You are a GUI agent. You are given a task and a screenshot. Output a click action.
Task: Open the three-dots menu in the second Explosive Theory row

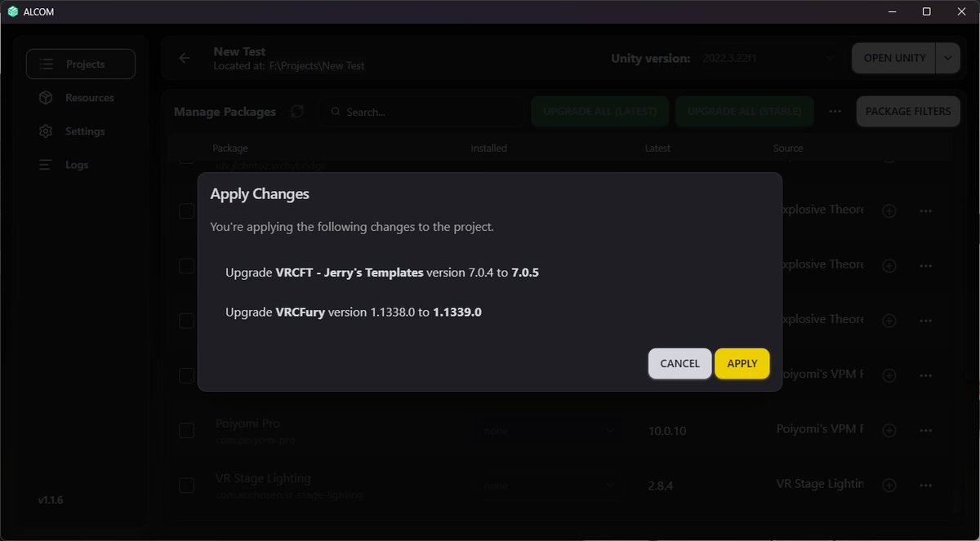click(x=925, y=265)
